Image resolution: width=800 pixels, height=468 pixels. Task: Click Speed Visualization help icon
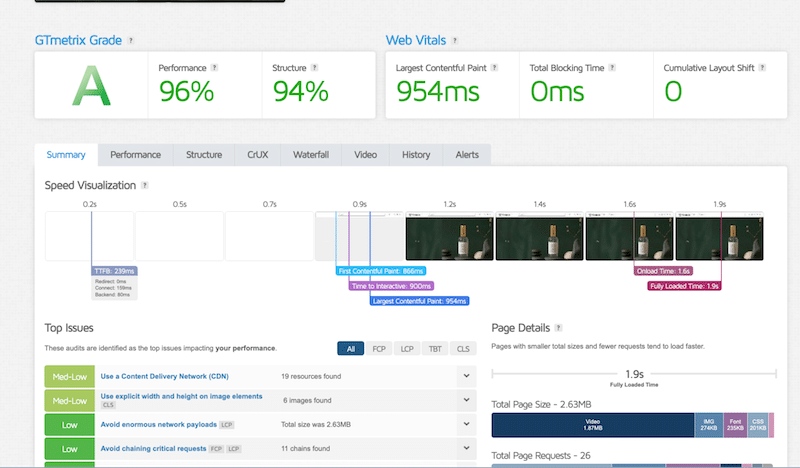tap(146, 186)
